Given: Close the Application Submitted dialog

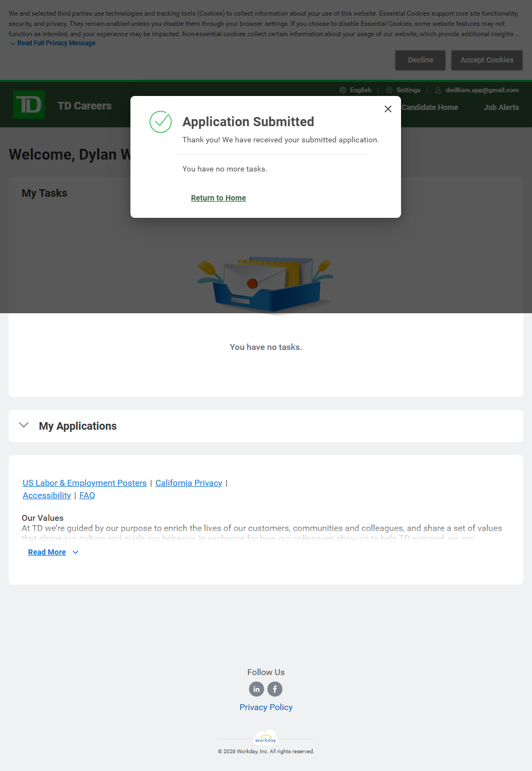Looking at the screenshot, I should (x=388, y=109).
